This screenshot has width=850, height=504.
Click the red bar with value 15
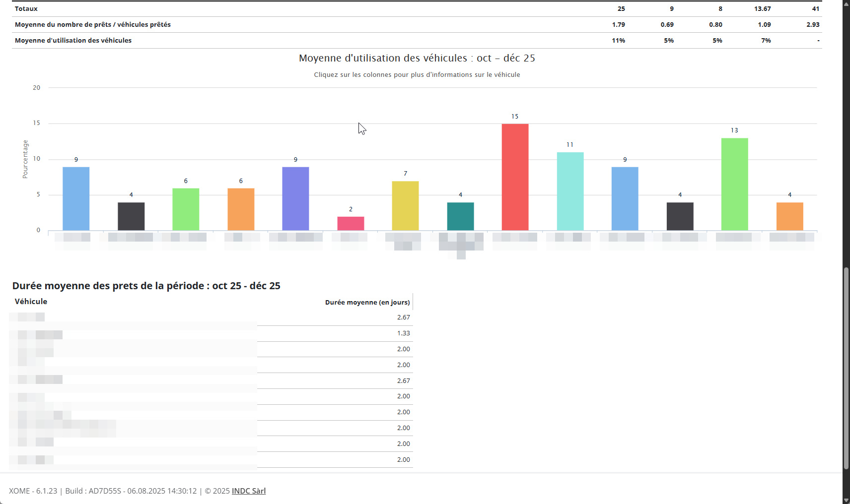point(515,177)
